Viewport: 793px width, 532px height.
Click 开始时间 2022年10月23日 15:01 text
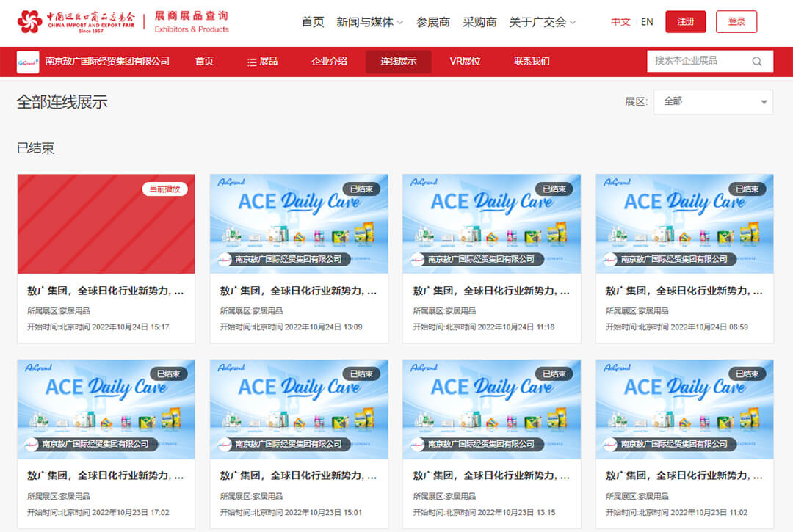[x=291, y=512]
